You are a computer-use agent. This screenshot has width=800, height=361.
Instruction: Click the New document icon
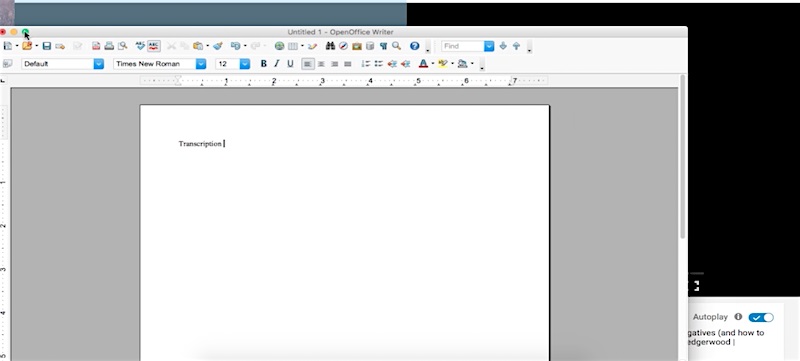coord(8,46)
